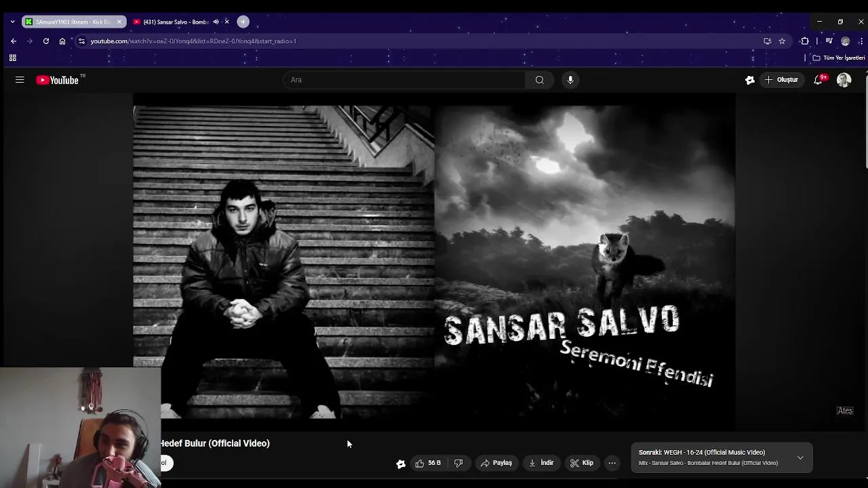Screen dimensions: 868x488
Task: Reload the current page
Action: click(x=46, y=41)
